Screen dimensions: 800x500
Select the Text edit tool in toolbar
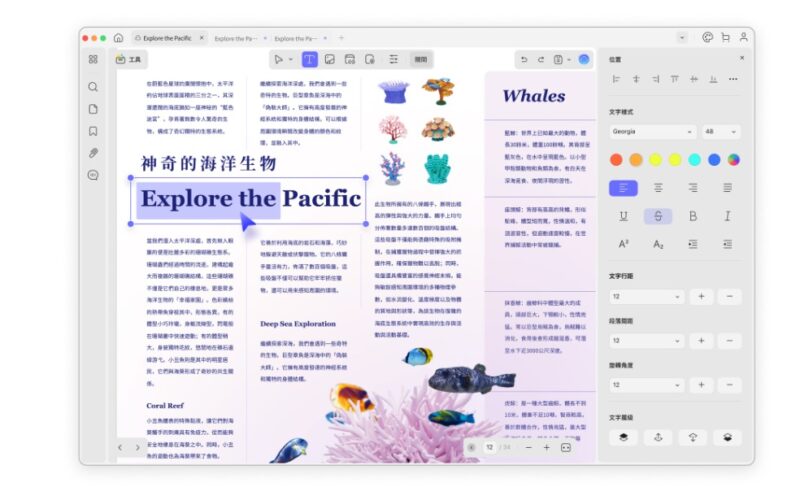(309, 60)
